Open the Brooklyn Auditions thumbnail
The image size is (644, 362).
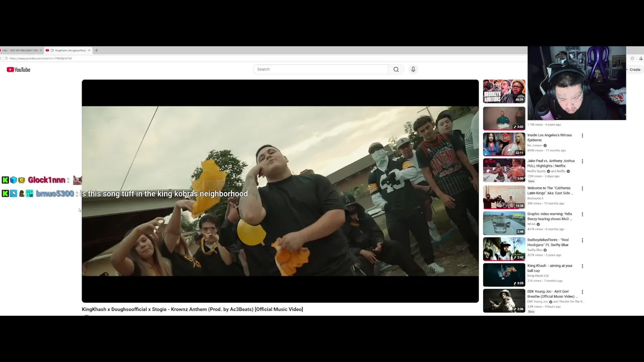(x=504, y=92)
